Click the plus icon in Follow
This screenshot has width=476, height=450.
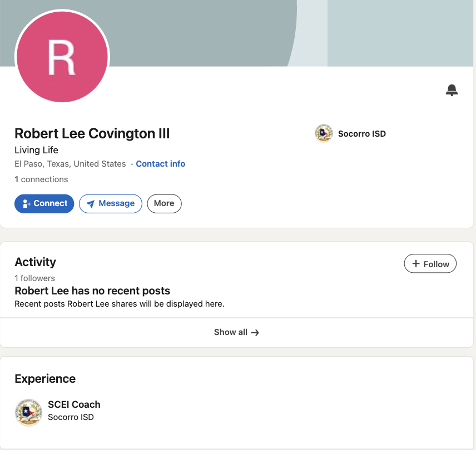[x=416, y=263]
